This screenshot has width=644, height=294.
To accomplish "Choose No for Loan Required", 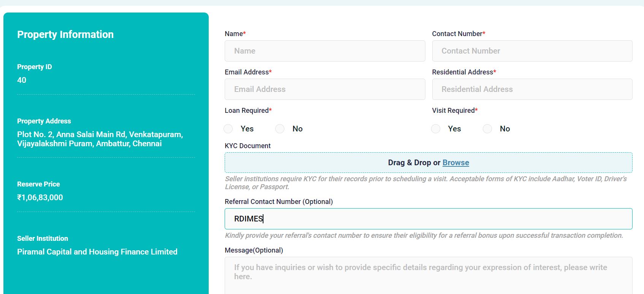I will tap(280, 129).
